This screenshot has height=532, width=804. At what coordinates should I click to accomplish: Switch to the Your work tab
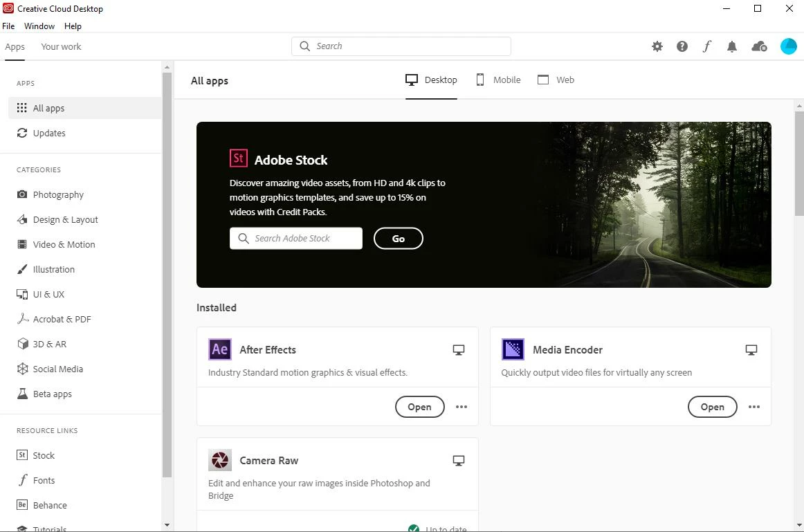61,46
